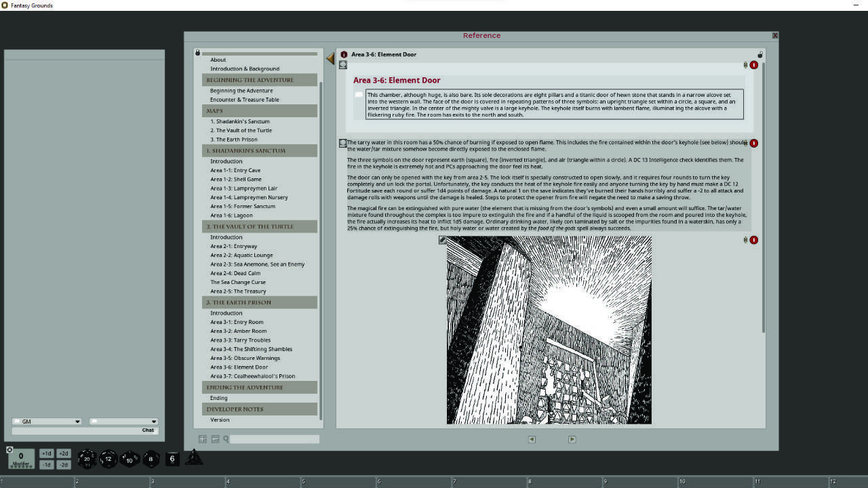Open print options for the Reference window
The image size is (868, 488).
[759, 54]
